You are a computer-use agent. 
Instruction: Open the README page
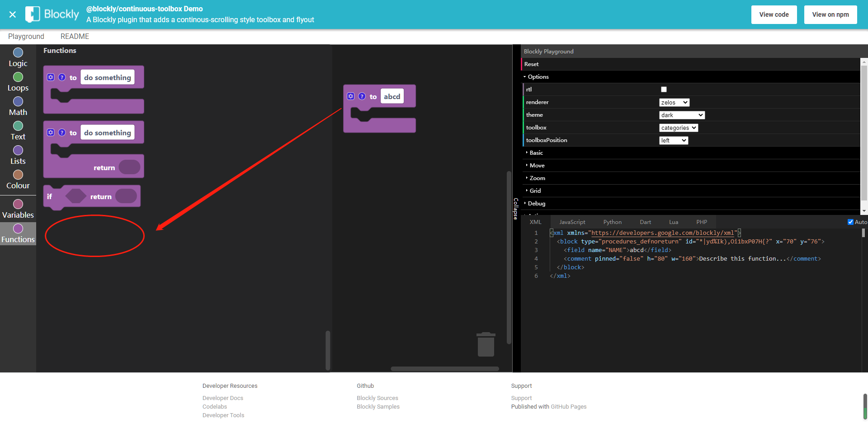(75, 36)
